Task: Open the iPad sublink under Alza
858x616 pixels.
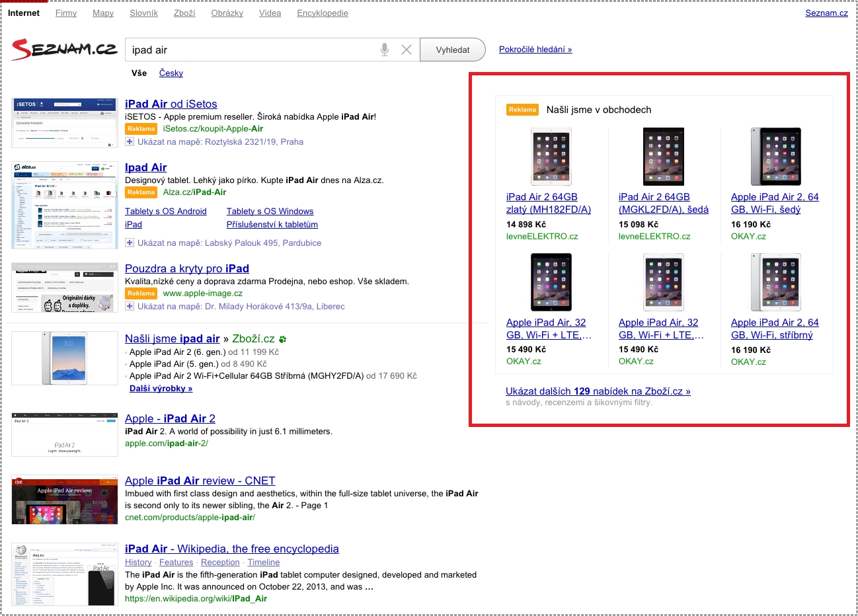Action: coord(134,225)
